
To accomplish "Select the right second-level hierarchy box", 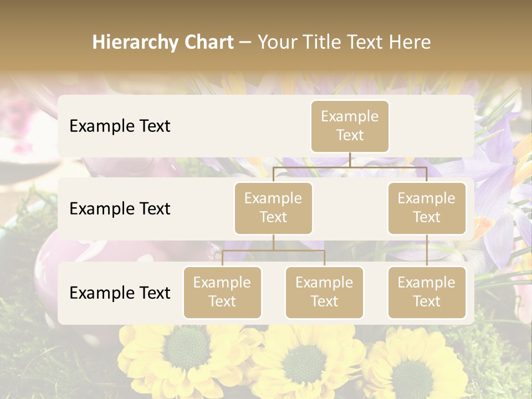I will click(x=427, y=208).
